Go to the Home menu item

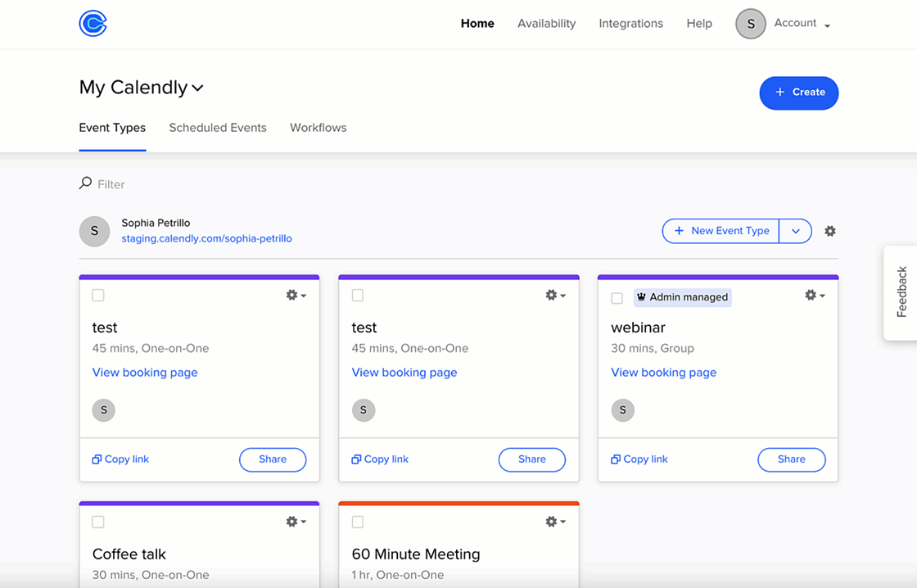point(477,24)
